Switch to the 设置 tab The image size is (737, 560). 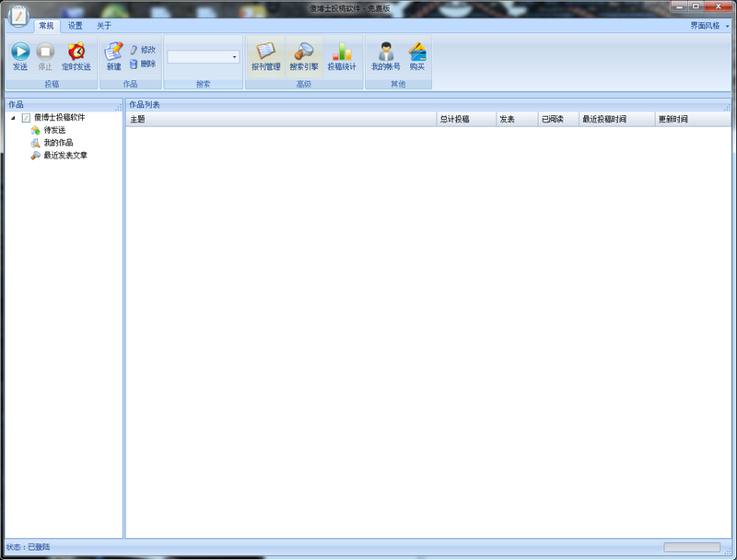point(76,26)
